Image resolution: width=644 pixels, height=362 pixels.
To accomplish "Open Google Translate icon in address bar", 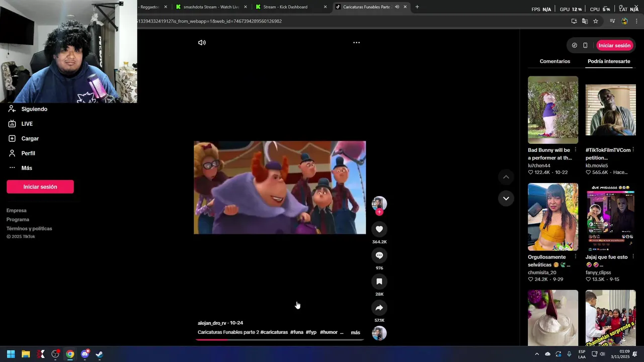I will coord(585,21).
